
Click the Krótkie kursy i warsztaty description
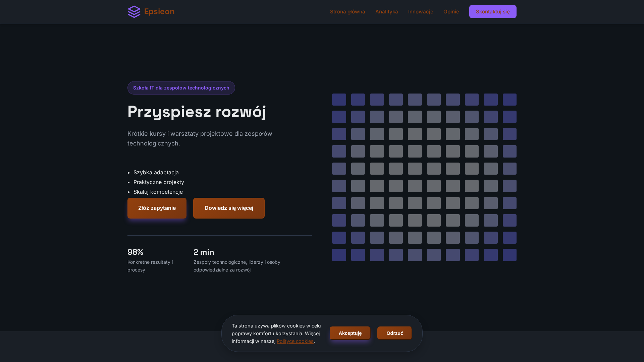pos(200,138)
